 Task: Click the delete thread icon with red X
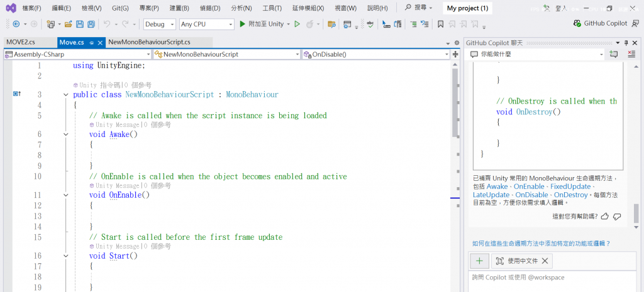[x=631, y=54]
